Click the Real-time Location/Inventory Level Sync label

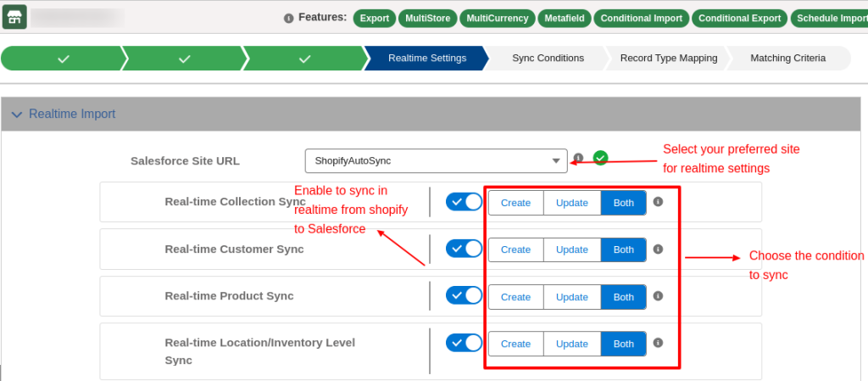pyautogui.click(x=260, y=351)
